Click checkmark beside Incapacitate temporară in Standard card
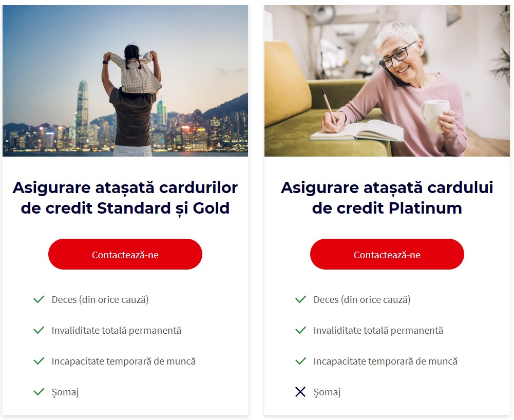Image resolution: width=514 pixels, height=420 pixels. [x=39, y=361]
